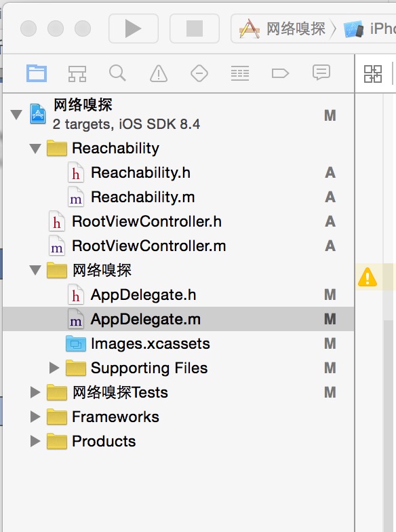Click the folder icon of Products
This screenshot has width=396, height=532.
tap(57, 441)
